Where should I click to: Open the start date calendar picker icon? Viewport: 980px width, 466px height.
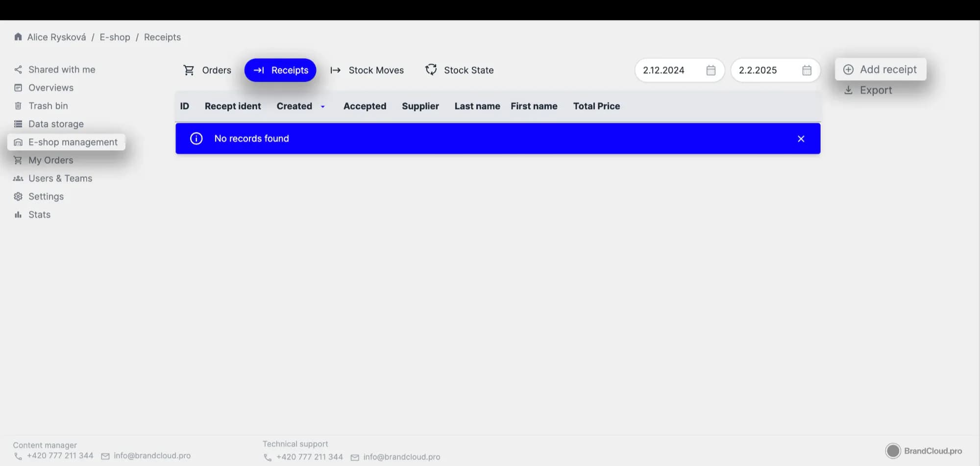click(710, 70)
